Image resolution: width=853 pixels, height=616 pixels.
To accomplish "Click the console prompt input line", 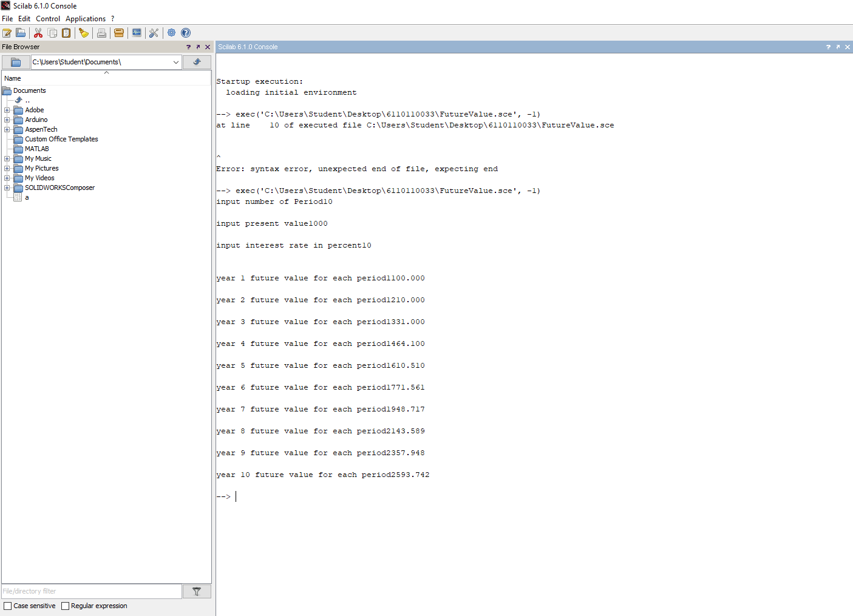I will [x=534, y=496].
